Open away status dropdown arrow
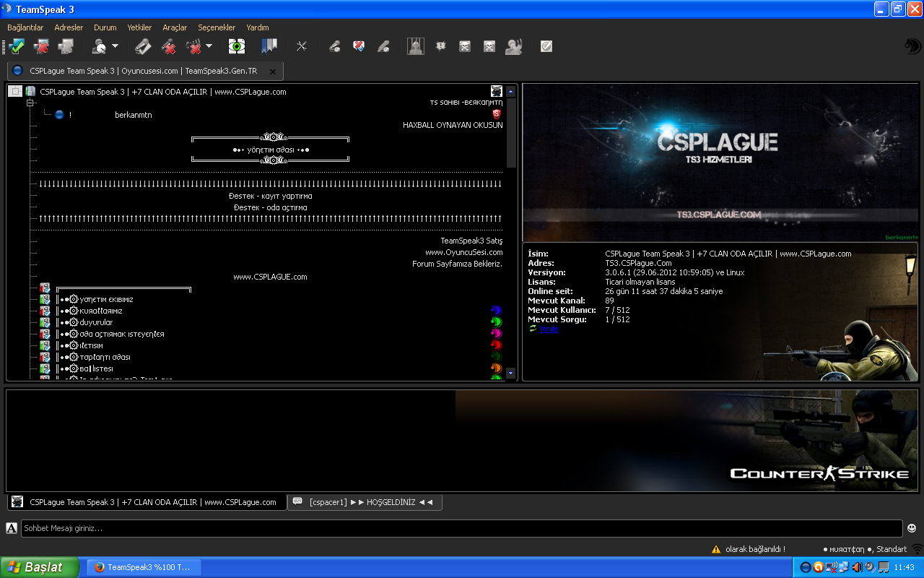Screen dimensions: 924x578 [x=115, y=46]
